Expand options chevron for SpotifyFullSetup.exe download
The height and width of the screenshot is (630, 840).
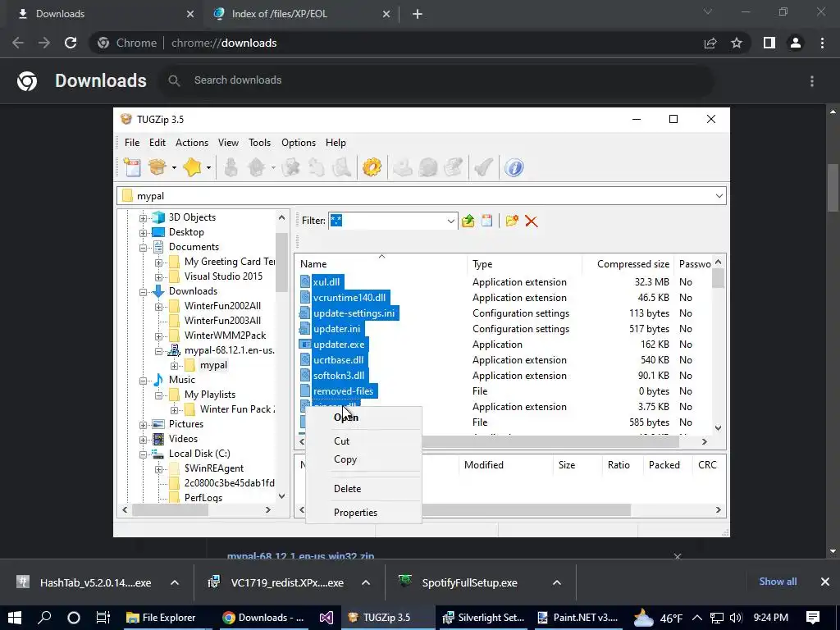click(x=557, y=583)
